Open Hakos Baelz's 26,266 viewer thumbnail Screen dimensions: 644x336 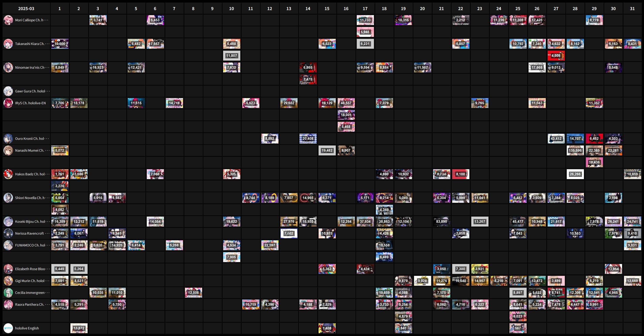pos(575,174)
